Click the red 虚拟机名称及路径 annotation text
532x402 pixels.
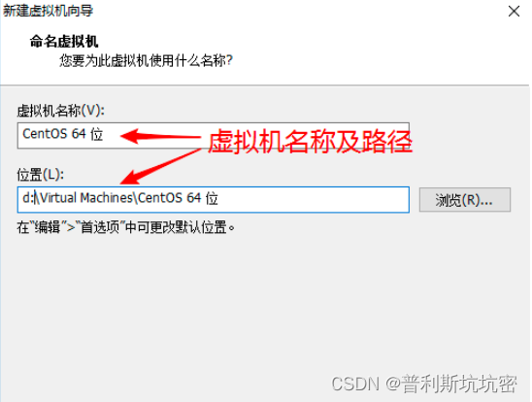(x=310, y=142)
